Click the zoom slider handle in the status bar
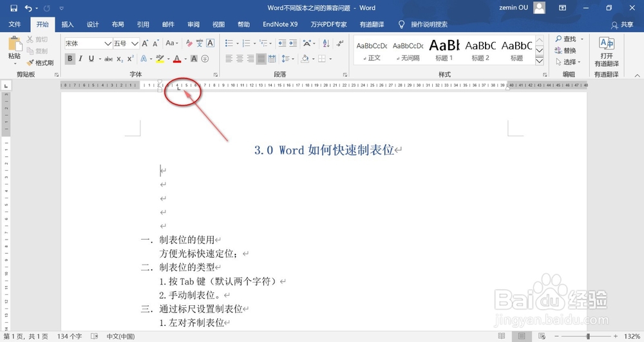The width and height of the screenshot is (644, 342). 588,336
